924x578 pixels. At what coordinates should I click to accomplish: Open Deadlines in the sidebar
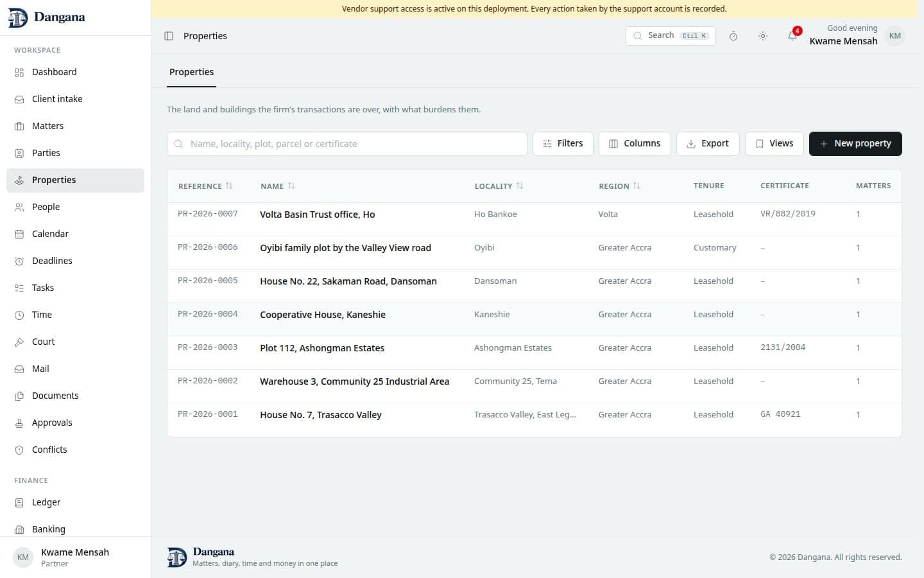[75, 261]
